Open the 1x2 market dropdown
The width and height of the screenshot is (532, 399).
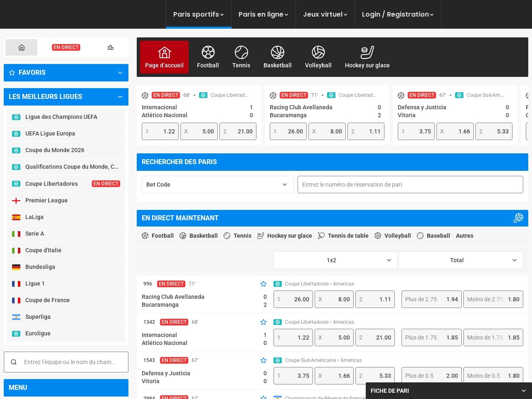(335, 260)
